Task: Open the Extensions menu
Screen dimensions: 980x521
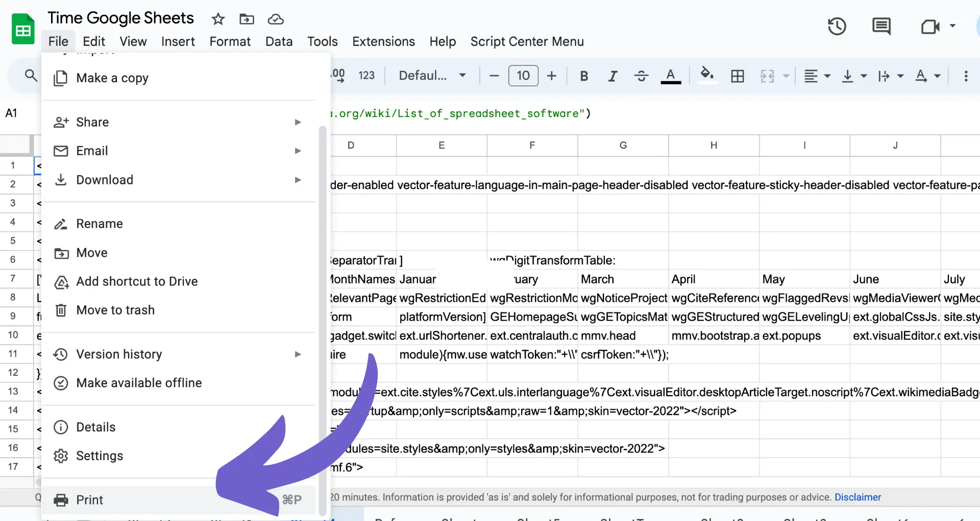Action: point(384,41)
